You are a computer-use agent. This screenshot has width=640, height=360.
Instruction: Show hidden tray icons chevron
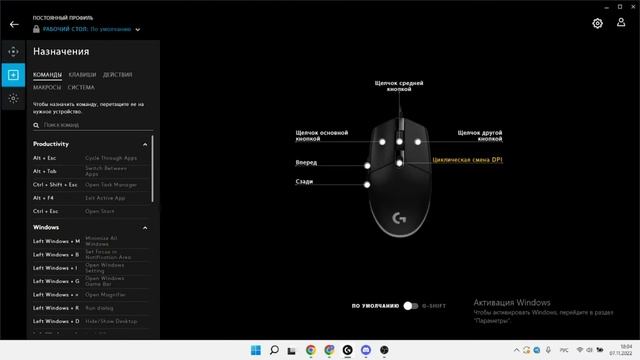516,350
